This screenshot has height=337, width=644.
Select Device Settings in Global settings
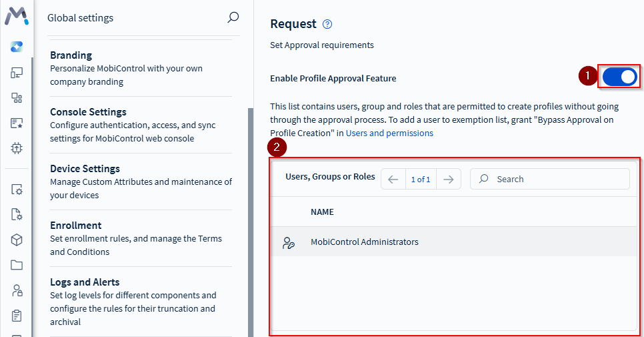[x=85, y=169]
